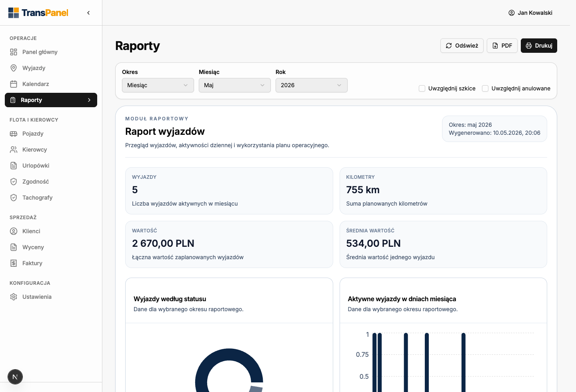Click the Wyjazdy map pin icon

click(14, 68)
